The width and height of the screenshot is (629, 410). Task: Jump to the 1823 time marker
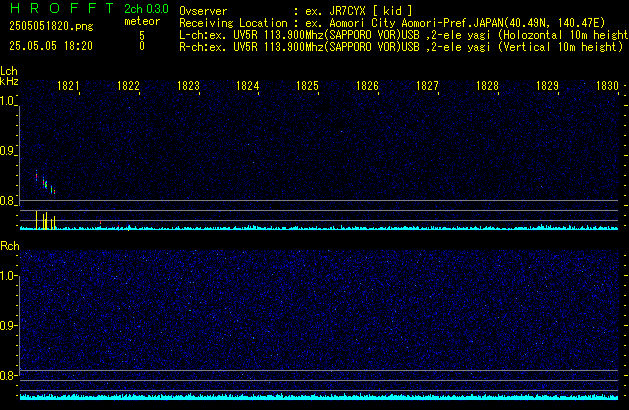coord(188,86)
